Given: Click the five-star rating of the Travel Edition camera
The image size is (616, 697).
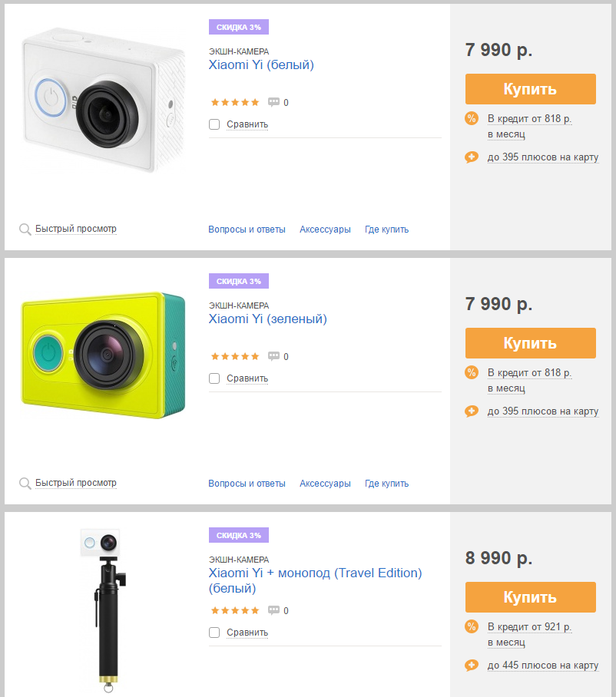Looking at the screenshot, I should point(235,610).
